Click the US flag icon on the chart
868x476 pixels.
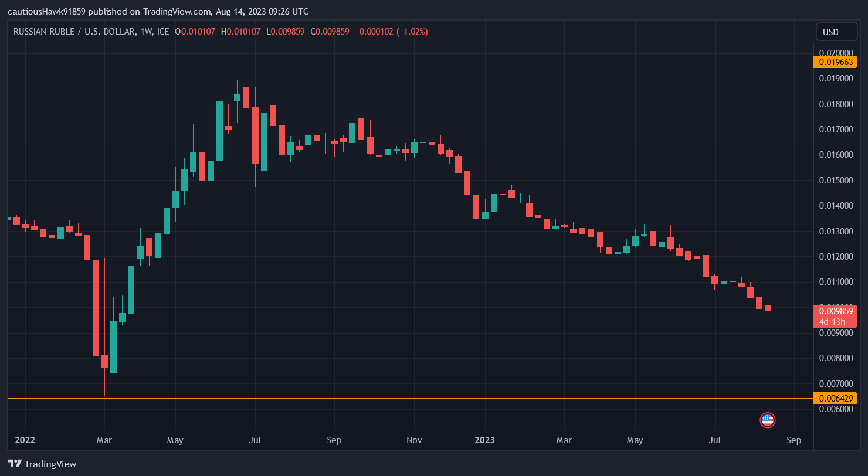767,420
